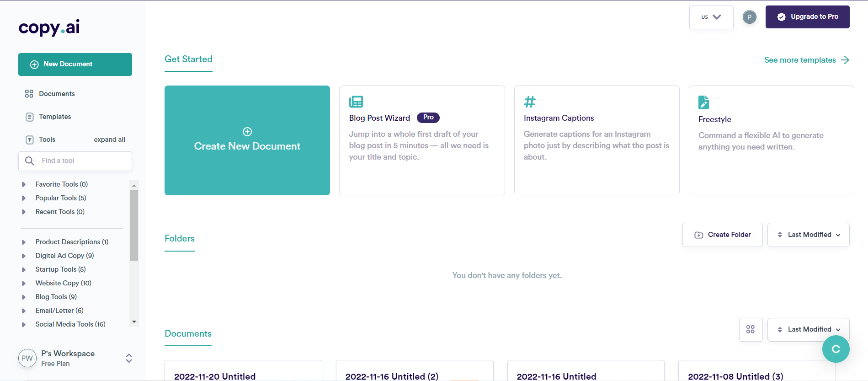Open the P user avatar menu
868x381 pixels.
click(x=749, y=17)
